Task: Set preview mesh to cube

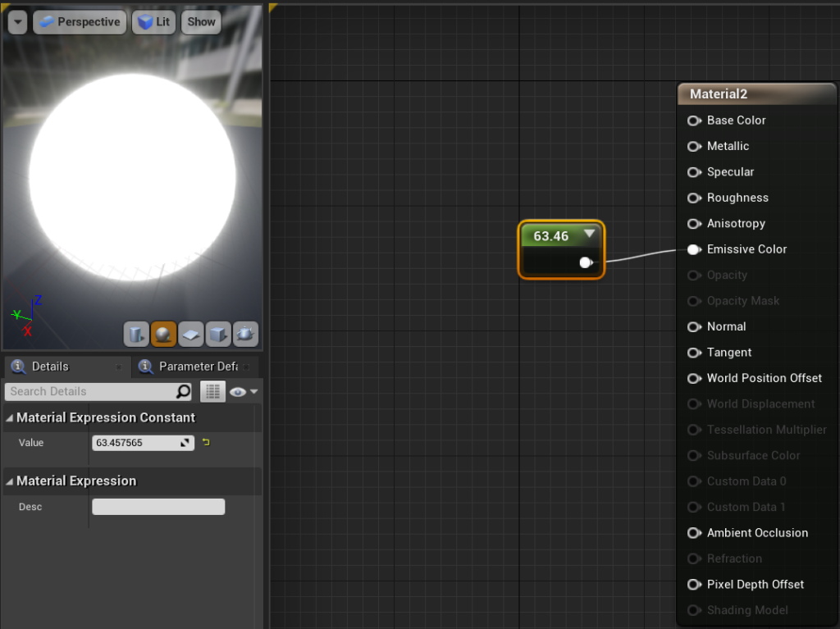Action: (x=217, y=334)
